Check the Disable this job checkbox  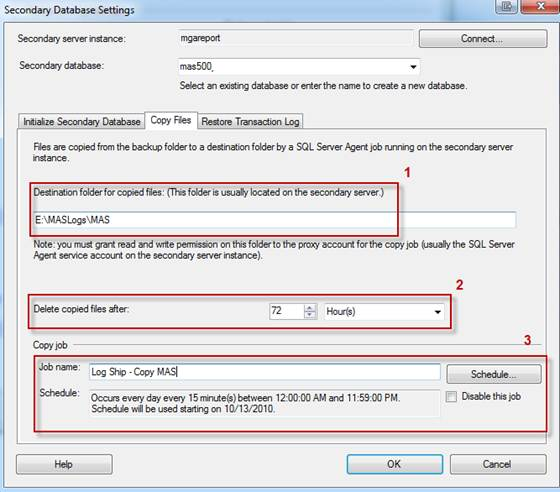tap(451, 396)
